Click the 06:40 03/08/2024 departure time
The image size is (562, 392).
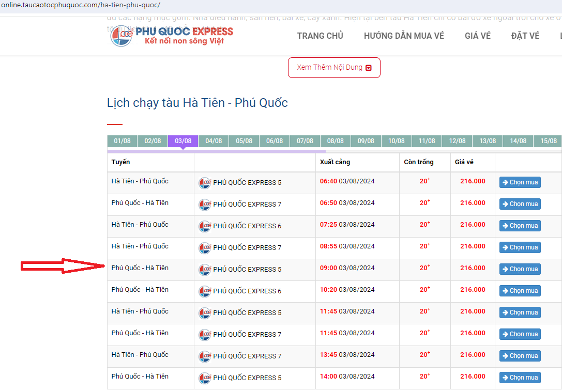(347, 181)
